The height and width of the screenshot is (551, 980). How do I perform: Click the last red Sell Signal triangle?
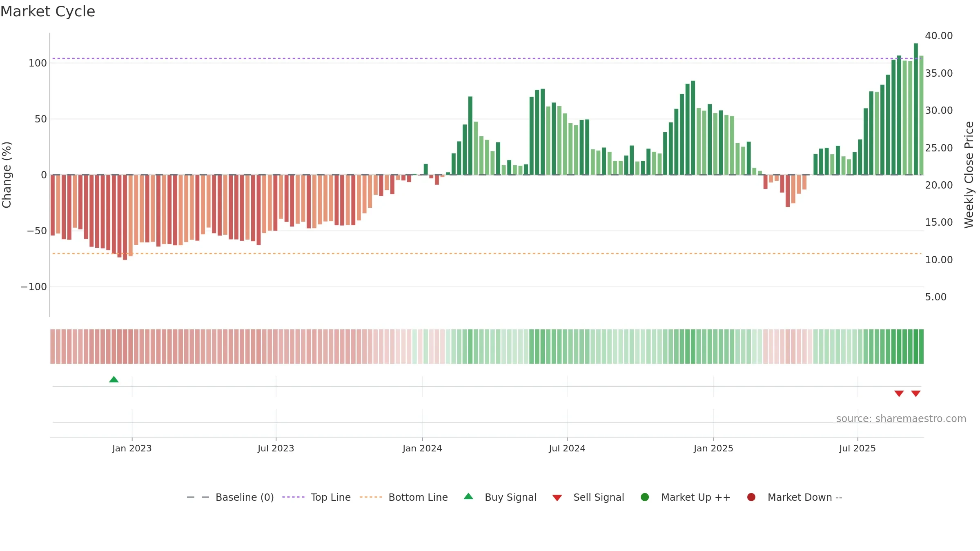[x=916, y=393]
